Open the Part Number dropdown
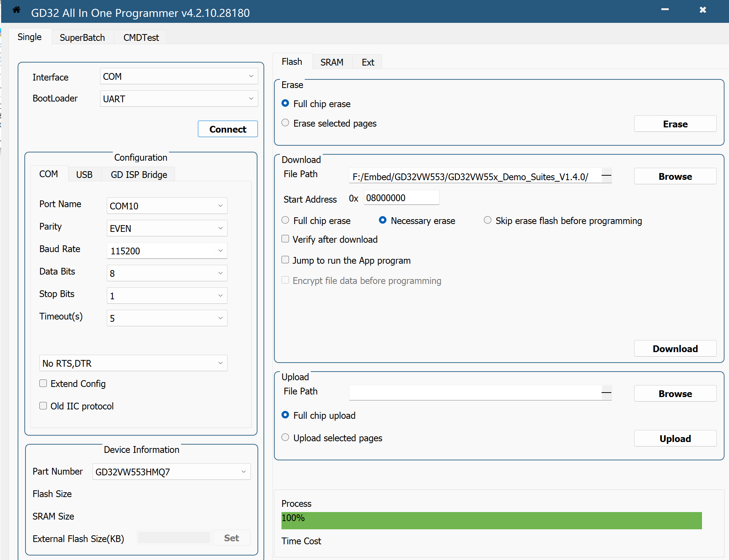Viewport: 729px width, 560px height. [x=171, y=472]
